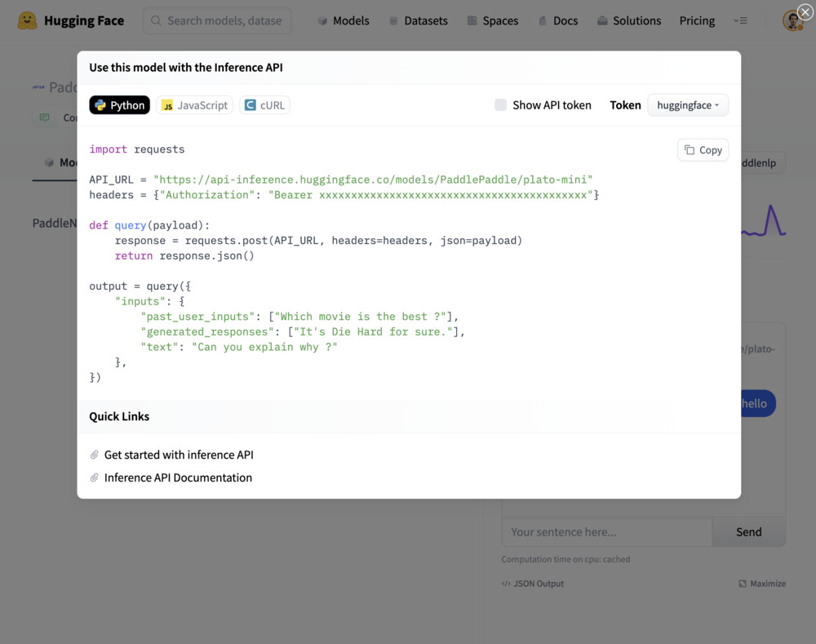Open the Docs section

click(x=557, y=20)
